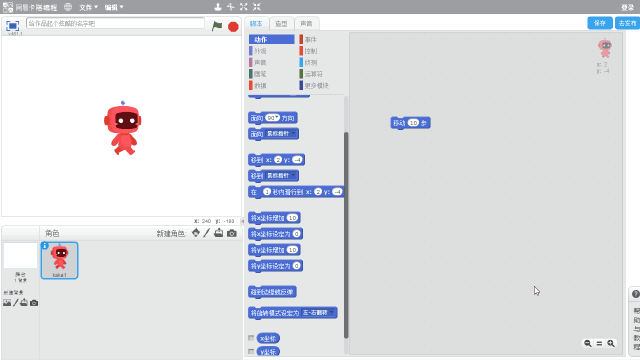Click the block palette vertical scrollbar
This screenshot has height=360, width=640.
click(x=346, y=235)
